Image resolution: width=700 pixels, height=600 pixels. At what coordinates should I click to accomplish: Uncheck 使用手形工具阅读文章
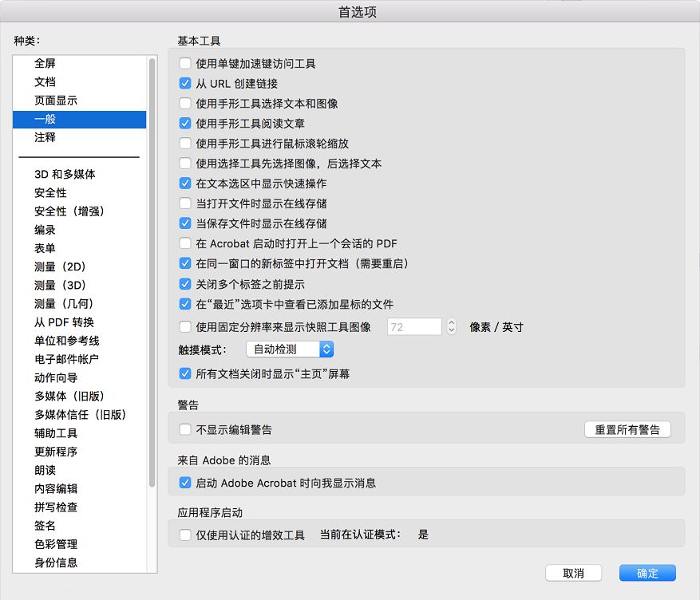(x=184, y=121)
